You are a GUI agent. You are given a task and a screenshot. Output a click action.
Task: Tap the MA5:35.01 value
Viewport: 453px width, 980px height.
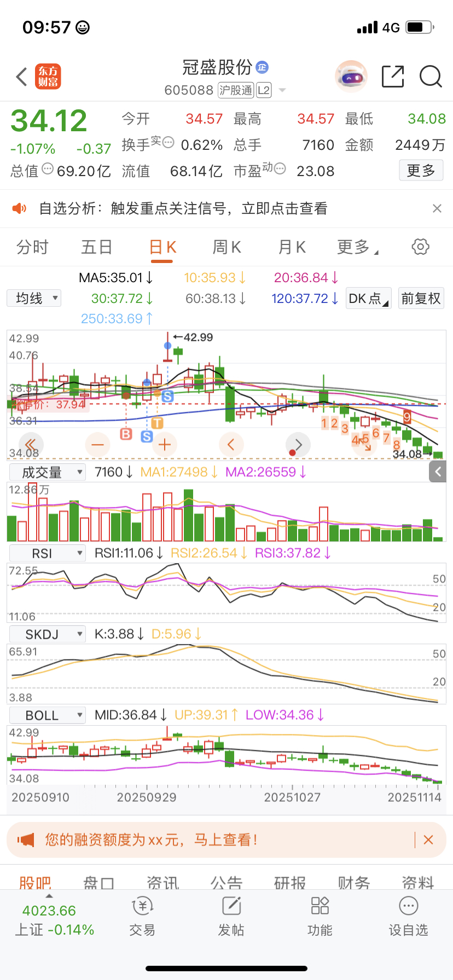(115, 277)
